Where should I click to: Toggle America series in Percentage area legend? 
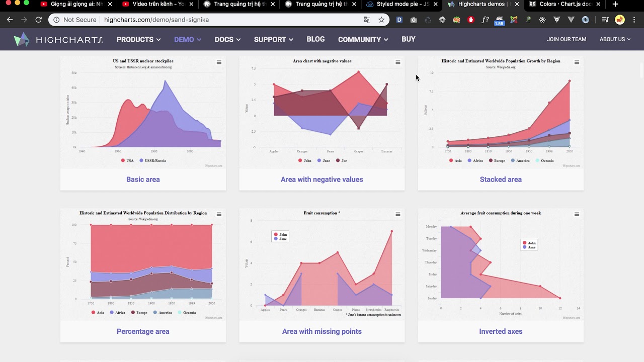coord(163,312)
